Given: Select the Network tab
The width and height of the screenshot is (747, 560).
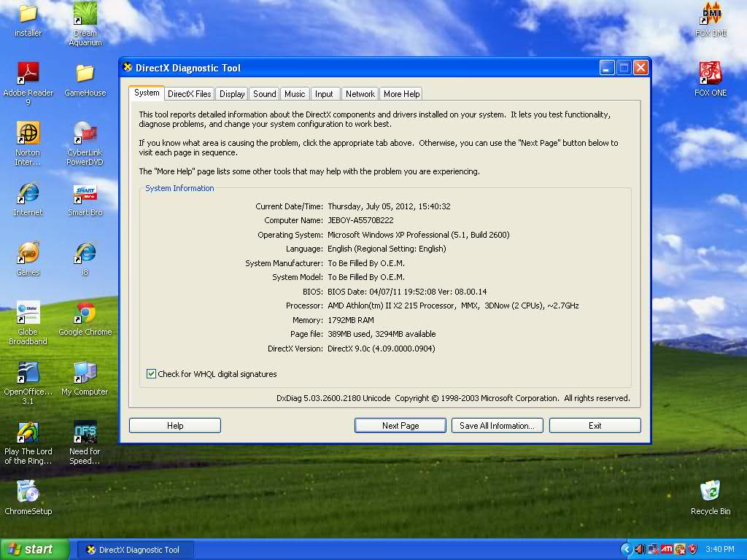Looking at the screenshot, I should click(x=360, y=93).
